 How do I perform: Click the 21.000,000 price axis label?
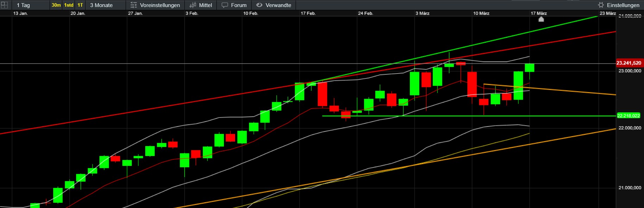tap(630, 188)
